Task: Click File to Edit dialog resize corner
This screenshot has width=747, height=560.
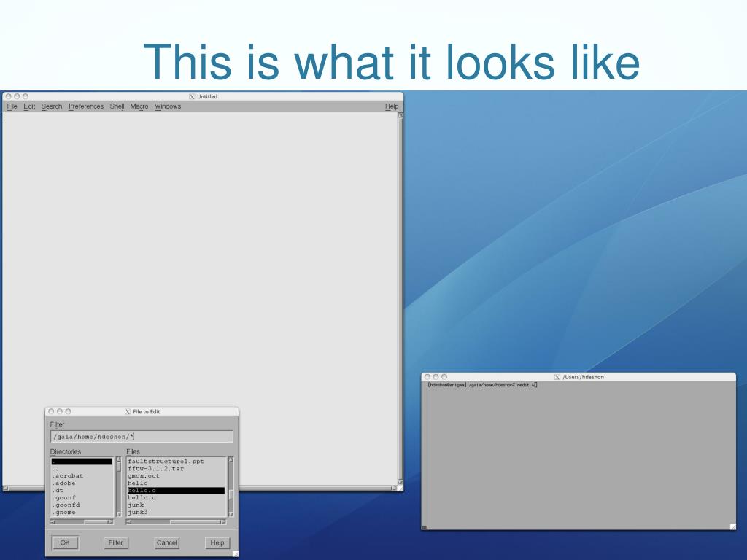Action: (x=236, y=554)
